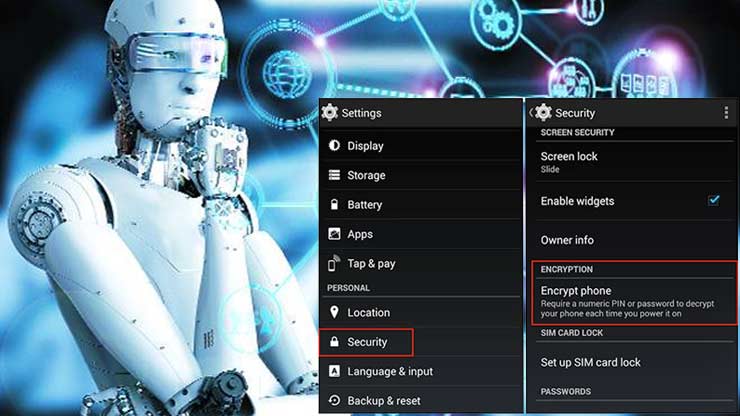
Task: Tap the Tap & pay phone icon
Action: point(334,263)
